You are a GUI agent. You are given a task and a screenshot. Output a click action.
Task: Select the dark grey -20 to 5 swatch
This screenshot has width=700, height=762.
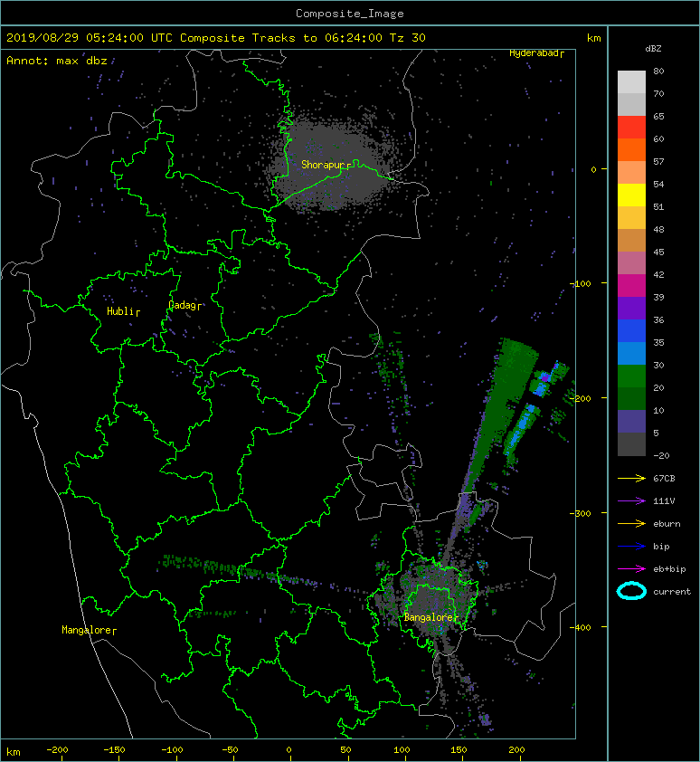pyautogui.click(x=631, y=444)
